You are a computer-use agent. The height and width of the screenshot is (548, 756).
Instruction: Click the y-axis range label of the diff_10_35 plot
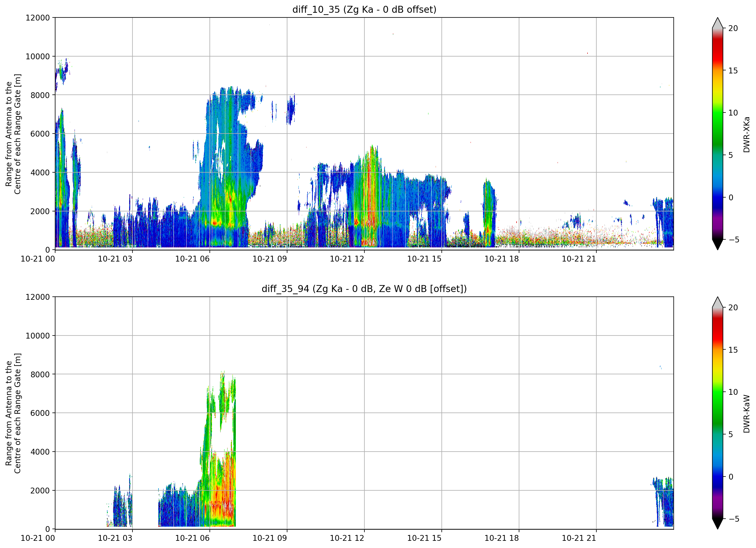(13, 134)
